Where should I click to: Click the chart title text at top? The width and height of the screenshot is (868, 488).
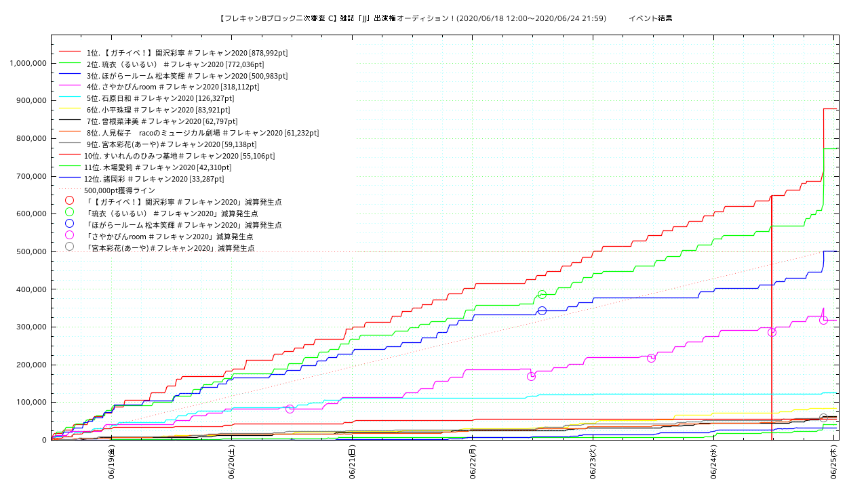445,18
